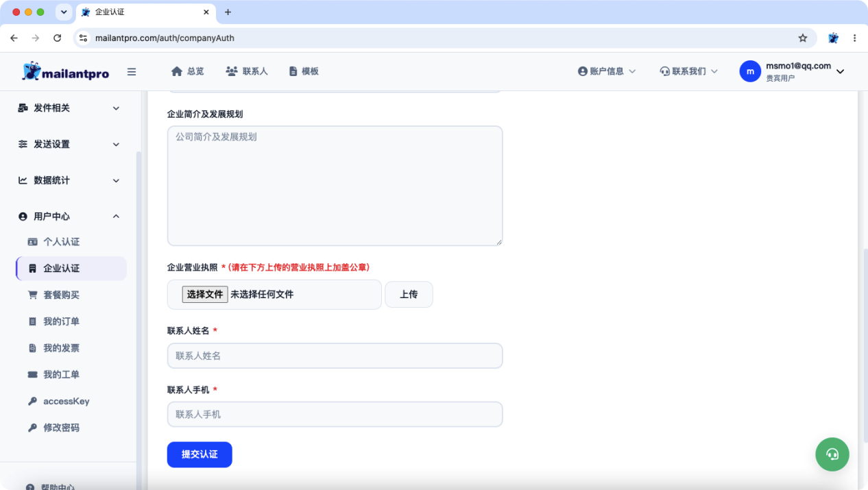The width and height of the screenshot is (868, 490).
Task: Click the 企业认证 browser tab
Action: point(146,12)
